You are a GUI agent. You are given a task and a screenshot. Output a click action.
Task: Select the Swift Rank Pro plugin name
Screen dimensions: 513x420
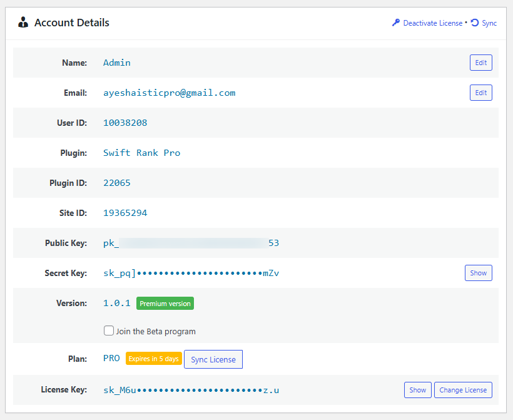pos(141,153)
